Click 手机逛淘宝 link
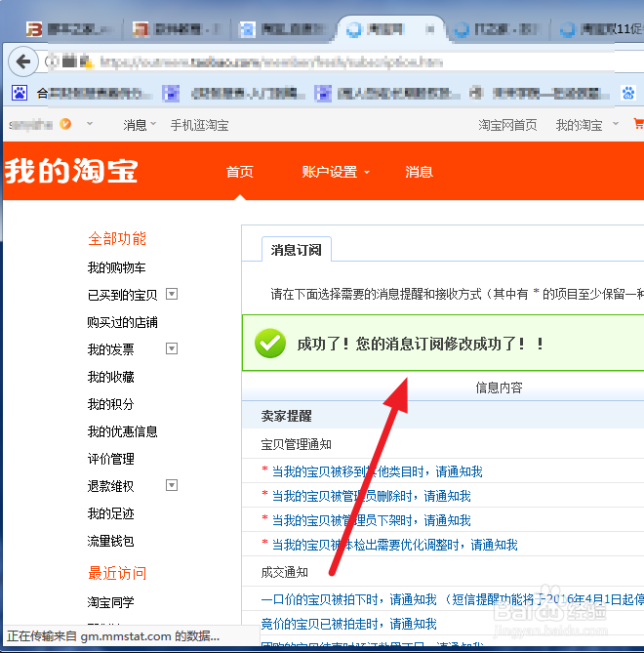644x653 pixels. tap(199, 125)
